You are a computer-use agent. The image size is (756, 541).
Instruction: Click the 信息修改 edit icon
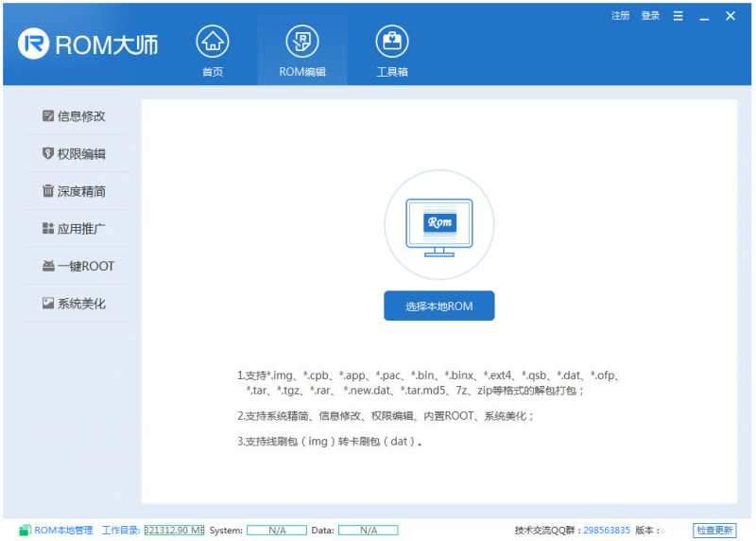48,115
